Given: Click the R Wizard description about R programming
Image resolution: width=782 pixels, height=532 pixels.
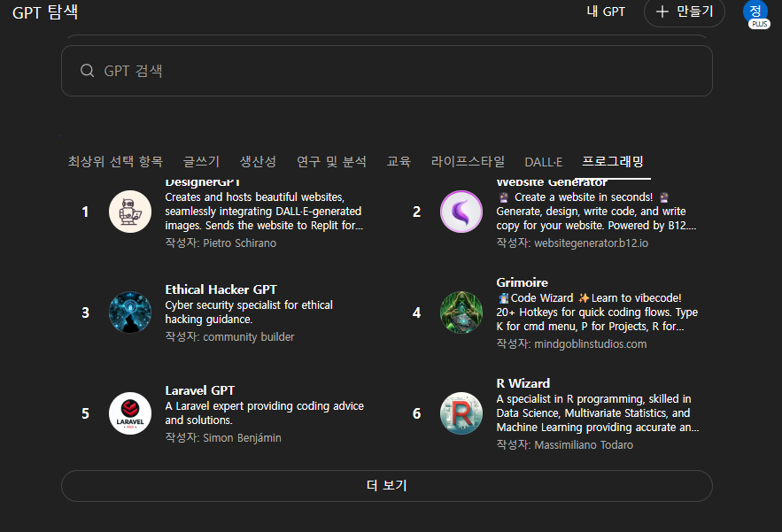Looking at the screenshot, I should click(598, 412).
